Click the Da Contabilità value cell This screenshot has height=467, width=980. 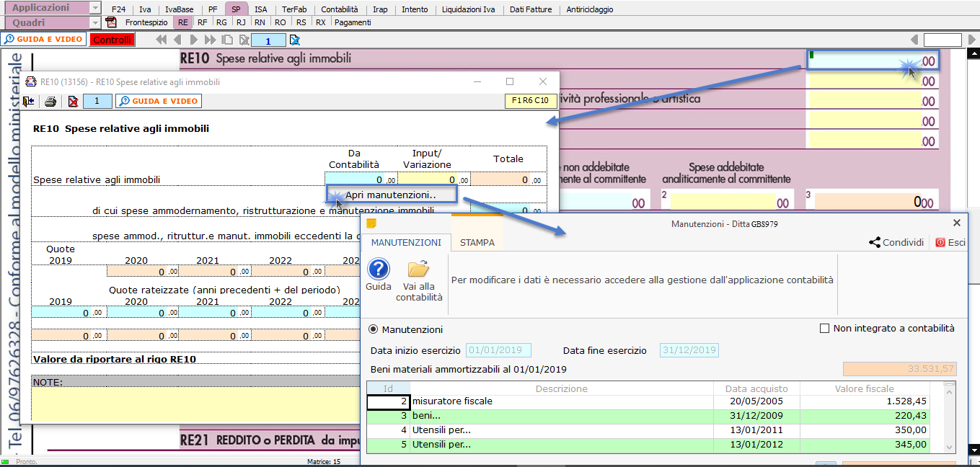pos(361,179)
